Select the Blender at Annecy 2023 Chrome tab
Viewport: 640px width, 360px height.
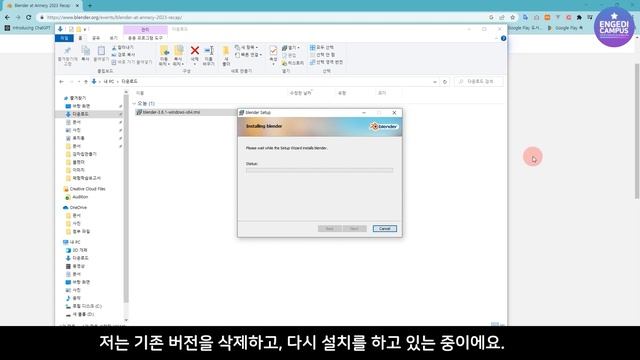pos(42,6)
